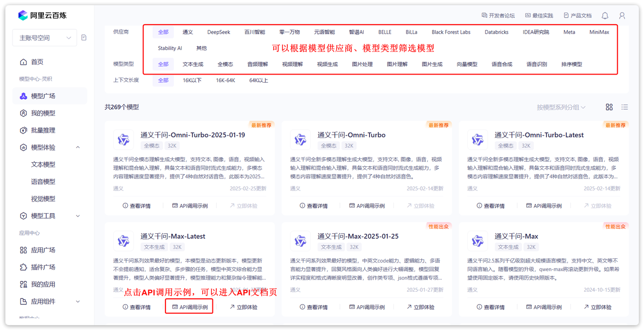Image resolution: width=644 pixels, height=331 pixels.
Task: Select the 通义 supplier filter
Action: [187, 32]
